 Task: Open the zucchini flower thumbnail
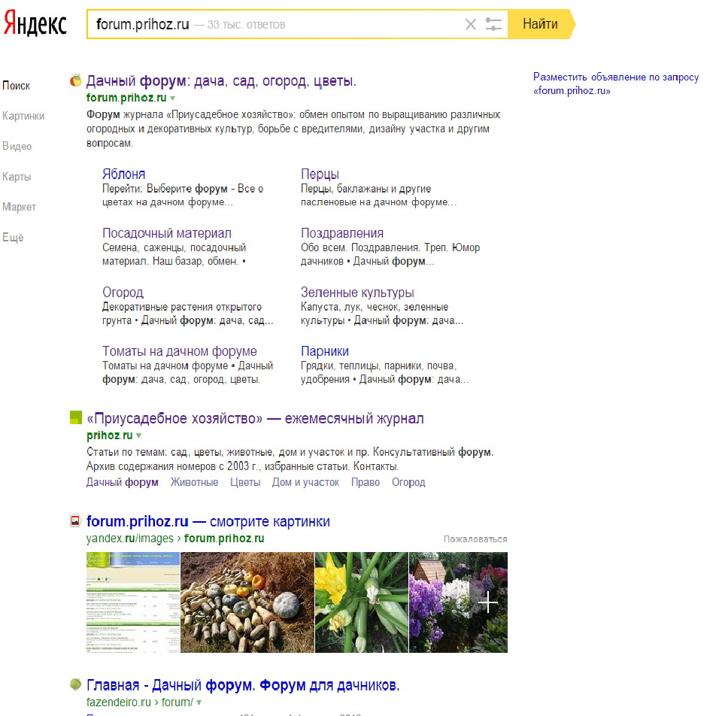pos(362,602)
